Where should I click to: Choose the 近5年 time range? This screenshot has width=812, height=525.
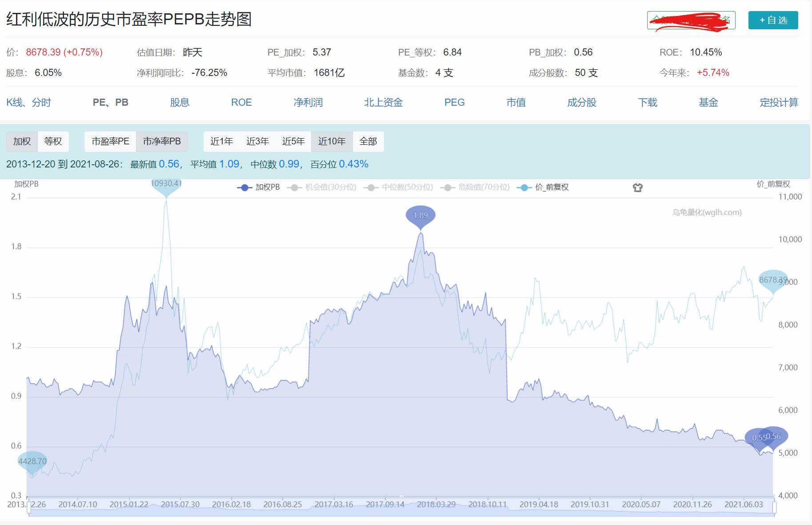(295, 141)
